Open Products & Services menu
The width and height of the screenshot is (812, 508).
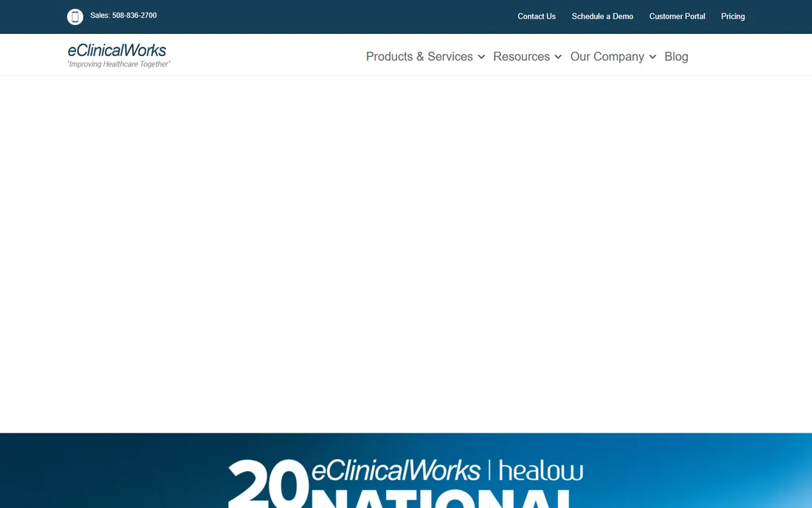coord(419,56)
